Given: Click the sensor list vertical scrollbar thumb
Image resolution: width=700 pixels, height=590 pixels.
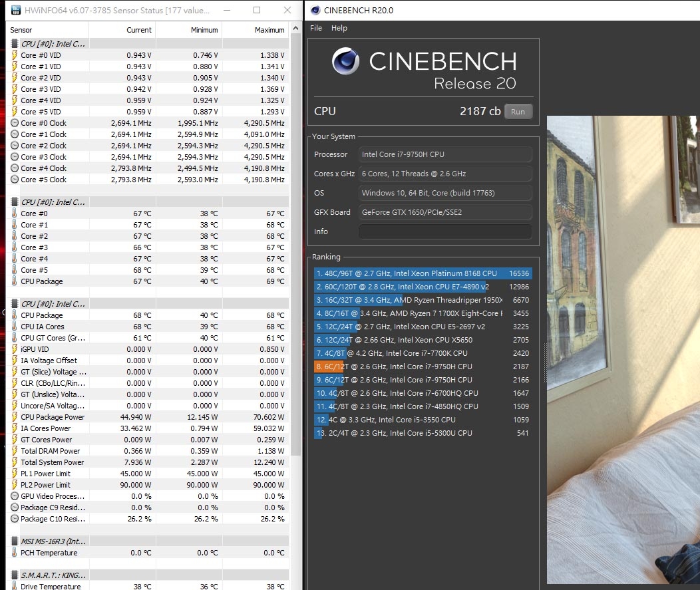Looking at the screenshot, I should coord(295,245).
